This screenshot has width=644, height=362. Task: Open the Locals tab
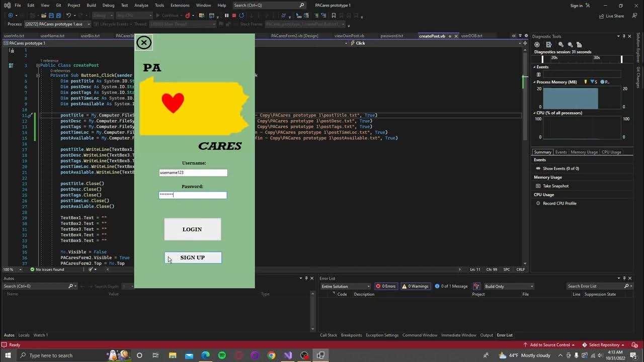click(24, 335)
